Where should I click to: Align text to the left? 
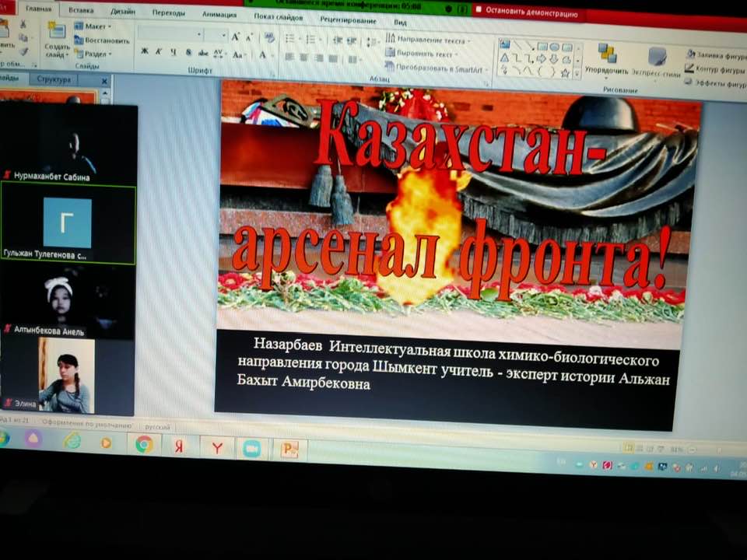pos(289,57)
